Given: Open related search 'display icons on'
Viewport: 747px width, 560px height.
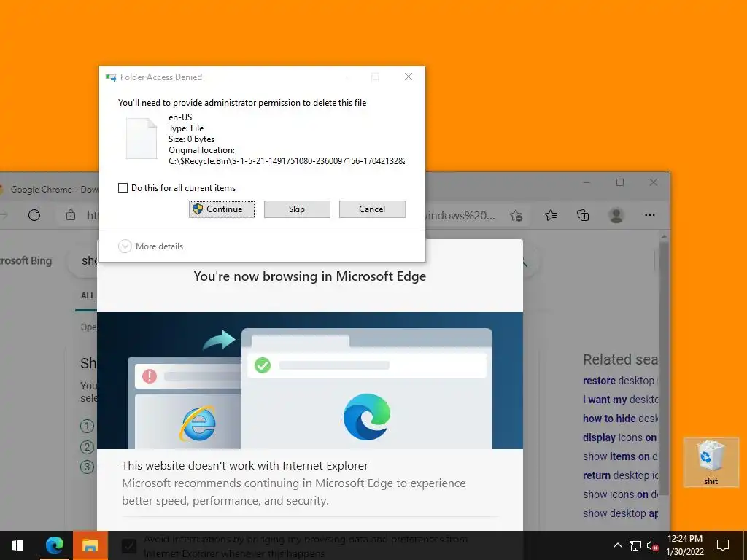Looking at the screenshot, I should tap(620, 437).
